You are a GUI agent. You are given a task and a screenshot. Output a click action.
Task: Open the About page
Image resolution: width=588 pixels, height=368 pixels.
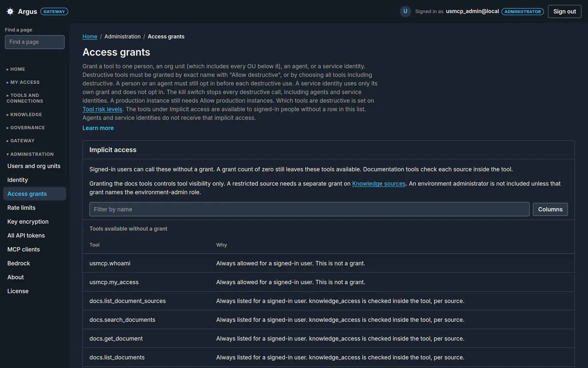tap(35, 277)
